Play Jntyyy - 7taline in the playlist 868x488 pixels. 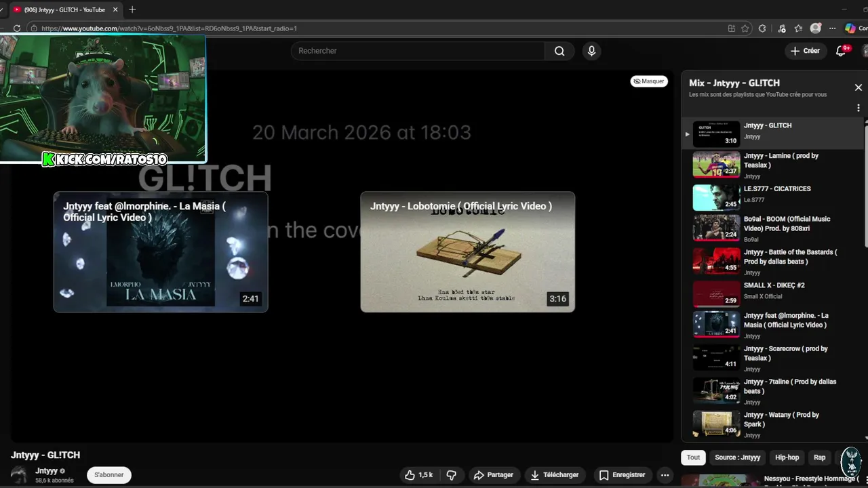[773, 391]
